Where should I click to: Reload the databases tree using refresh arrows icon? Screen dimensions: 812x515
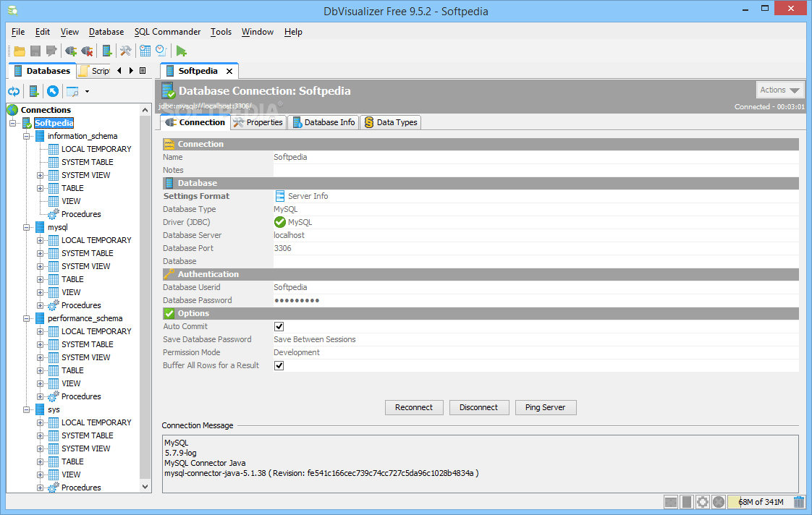[x=14, y=92]
